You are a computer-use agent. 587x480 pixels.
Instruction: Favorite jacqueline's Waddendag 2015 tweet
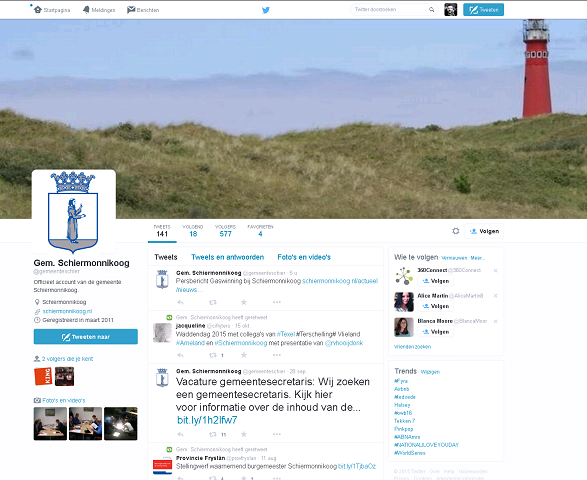pyautogui.click(x=244, y=355)
